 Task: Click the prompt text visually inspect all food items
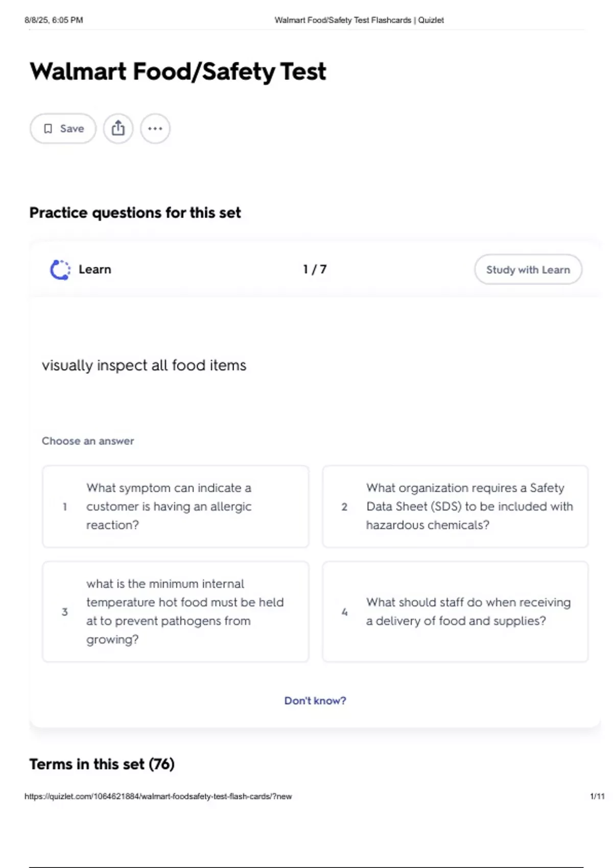pos(144,366)
